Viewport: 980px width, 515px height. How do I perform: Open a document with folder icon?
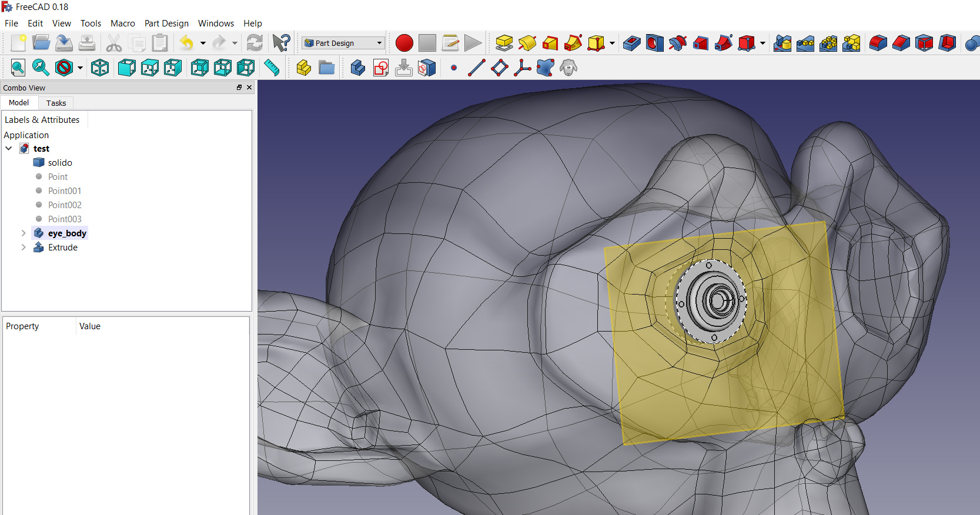(x=41, y=43)
